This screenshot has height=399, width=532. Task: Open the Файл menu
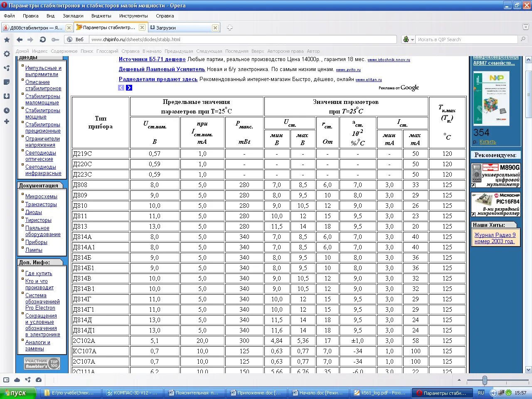(9, 16)
